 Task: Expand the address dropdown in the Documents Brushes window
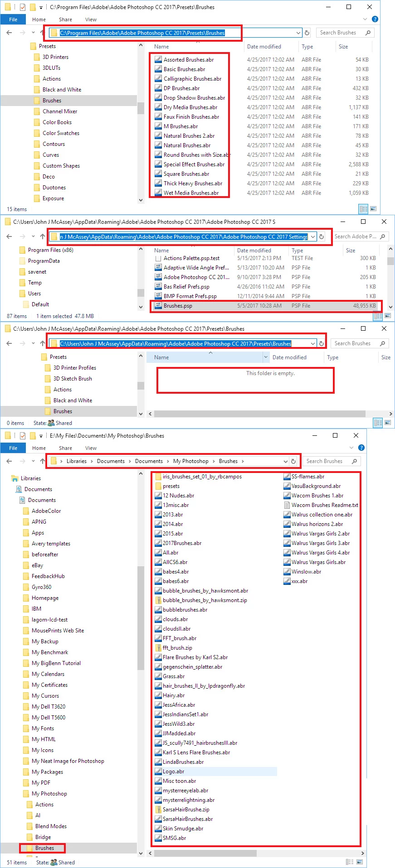pyautogui.click(x=285, y=461)
